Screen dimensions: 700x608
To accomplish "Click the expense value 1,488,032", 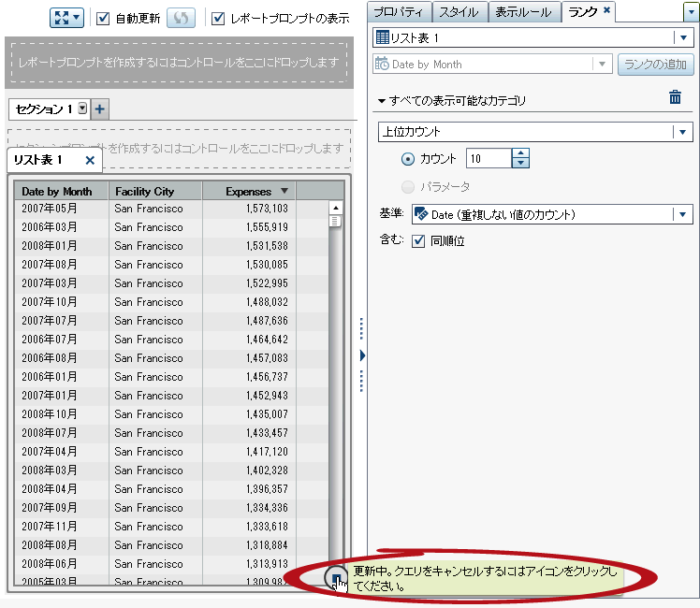I will point(267,302).
